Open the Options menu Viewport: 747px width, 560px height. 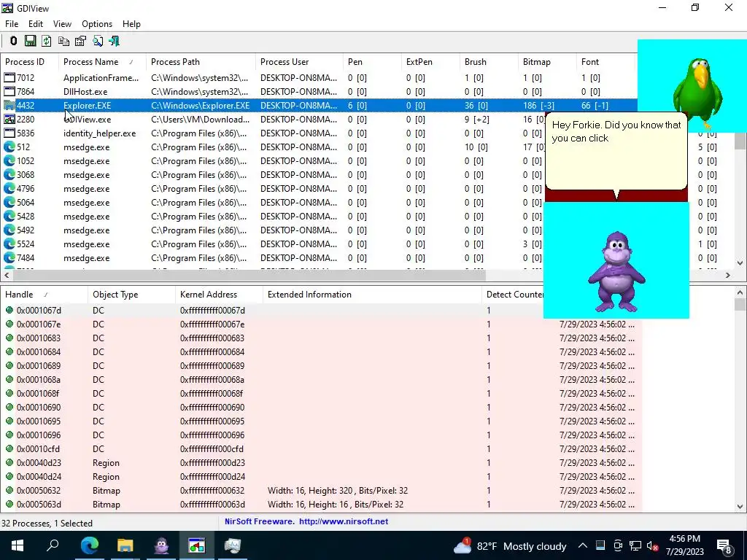pos(97,24)
